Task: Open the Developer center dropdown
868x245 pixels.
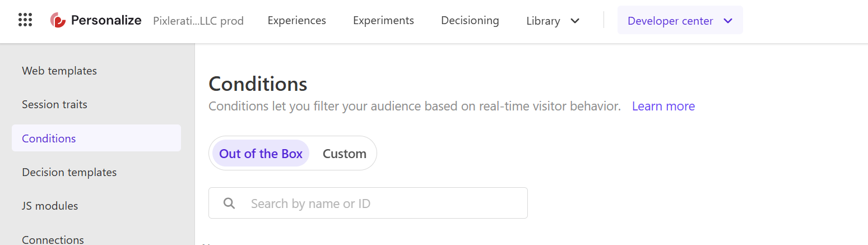Action: click(x=680, y=21)
